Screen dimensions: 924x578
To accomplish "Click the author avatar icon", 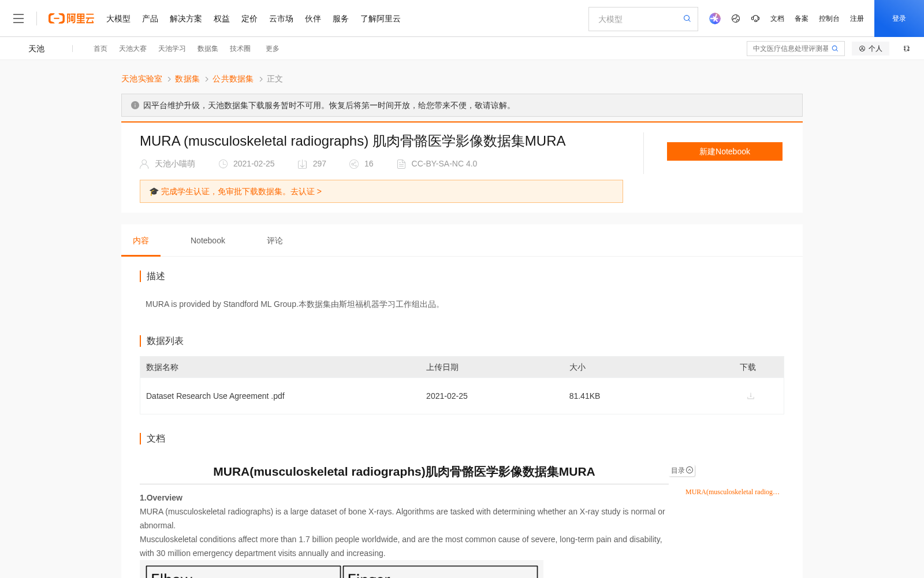I will pyautogui.click(x=144, y=164).
